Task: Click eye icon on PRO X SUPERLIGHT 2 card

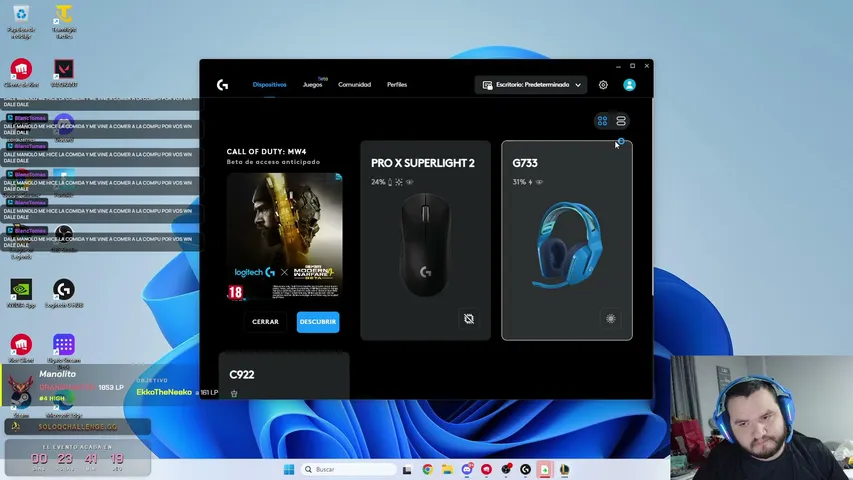Action: 410,182
